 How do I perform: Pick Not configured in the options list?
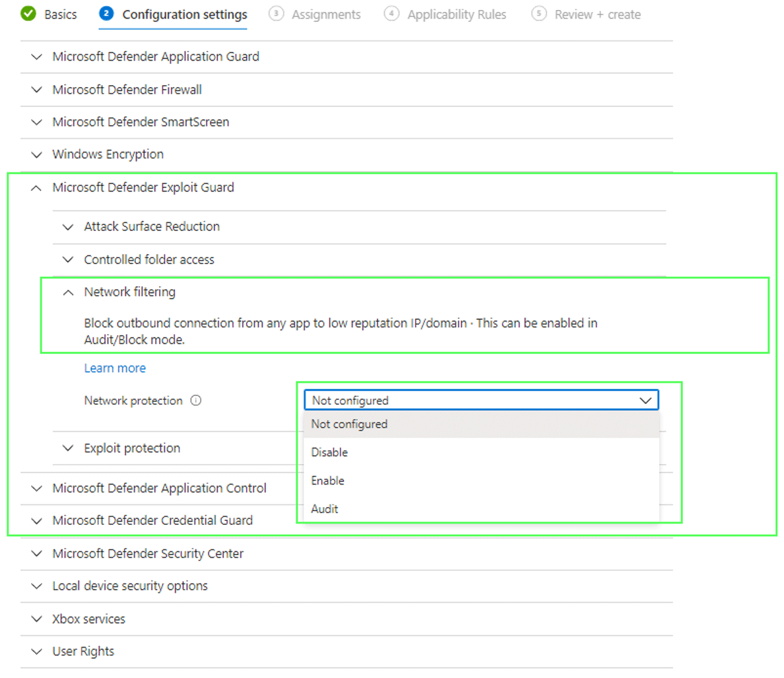pos(350,424)
